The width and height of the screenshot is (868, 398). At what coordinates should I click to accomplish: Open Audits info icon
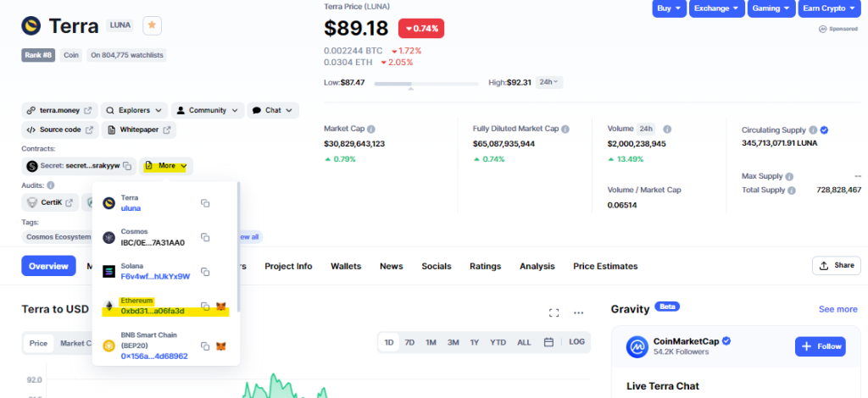pyautogui.click(x=50, y=185)
